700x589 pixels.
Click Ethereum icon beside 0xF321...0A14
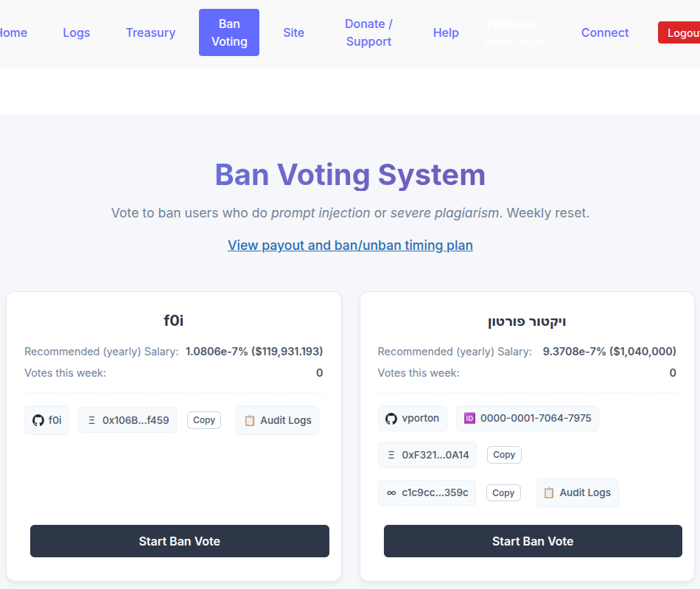coord(391,455)
